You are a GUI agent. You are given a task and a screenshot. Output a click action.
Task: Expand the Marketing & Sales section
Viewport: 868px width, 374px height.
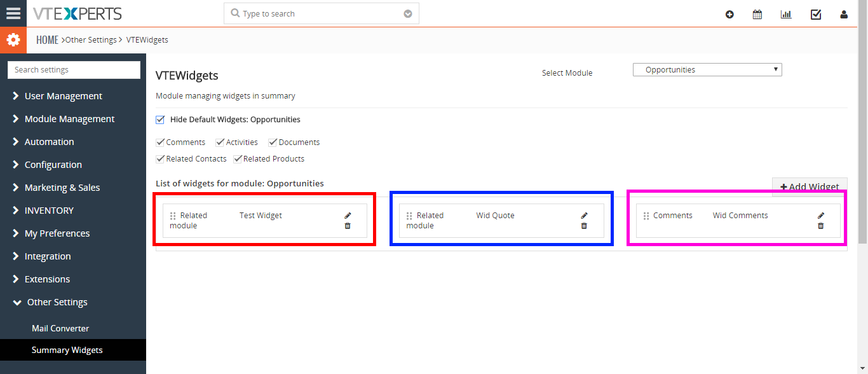click(62, 188)
